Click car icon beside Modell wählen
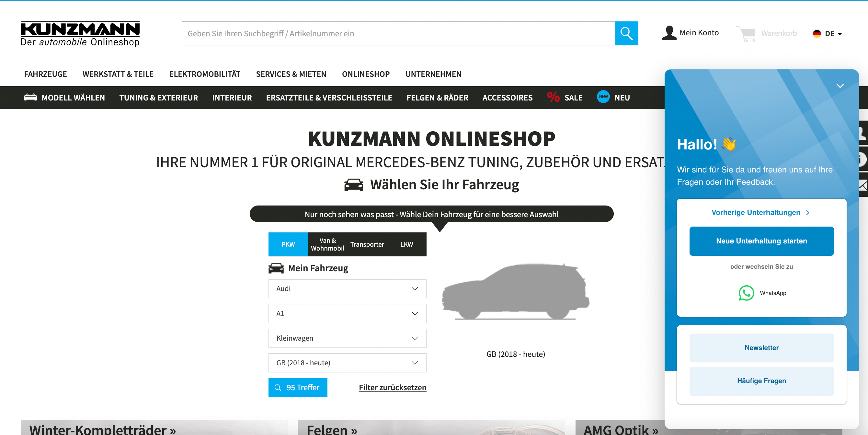This screenshot has width=868, height=435. pos(30,97)
